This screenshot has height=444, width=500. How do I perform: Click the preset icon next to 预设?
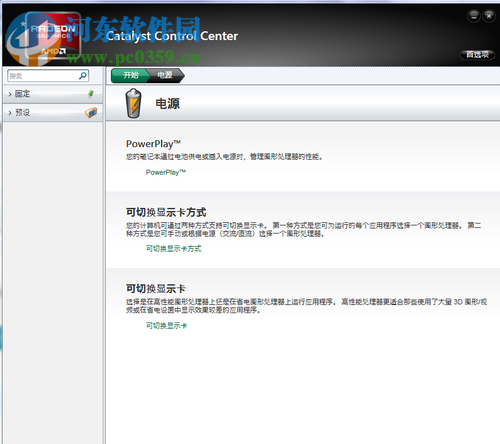tap(91, 113)
